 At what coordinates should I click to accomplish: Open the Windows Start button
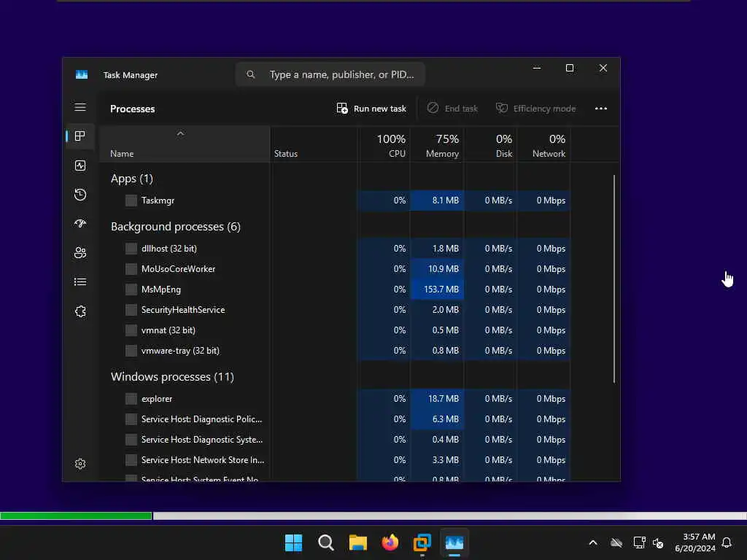pos(293,542)
